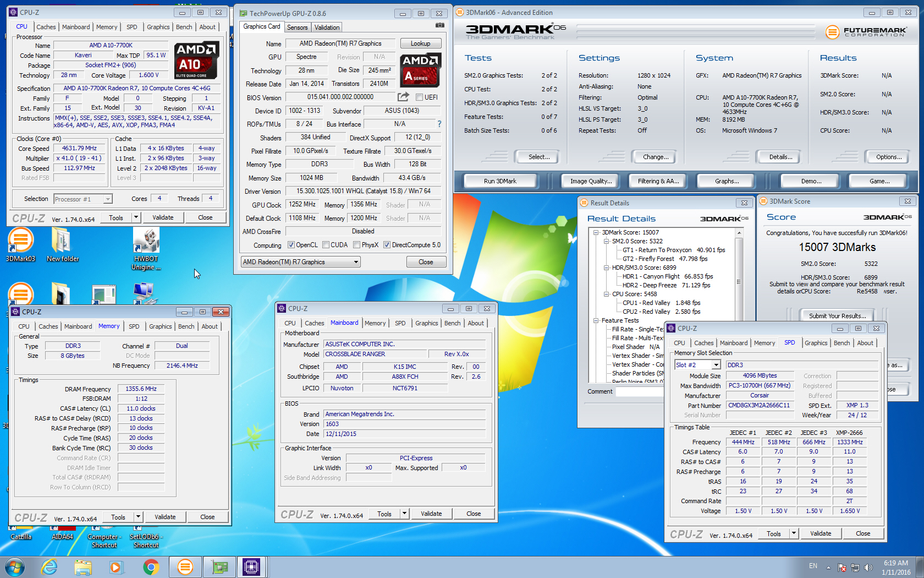This screenshot has height=578, width=924.
Task: Collapse the HDR/SM3.0 Score tree node
Action: 606,268
